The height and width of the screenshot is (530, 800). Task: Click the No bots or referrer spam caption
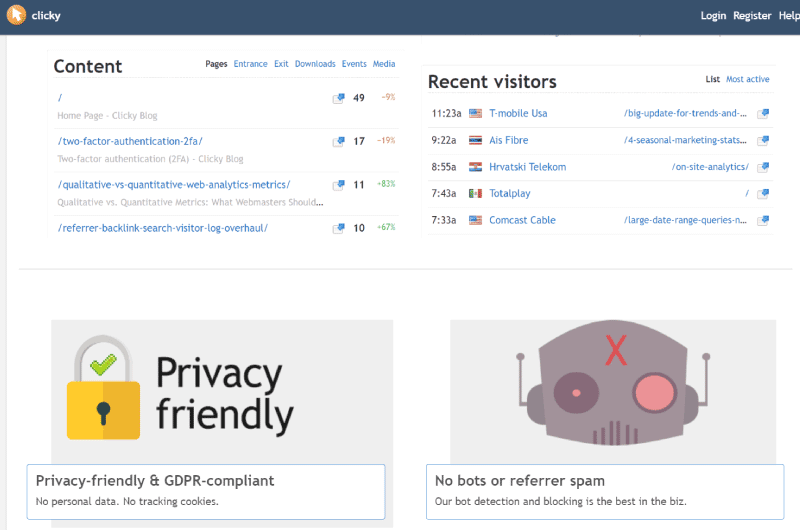click(605, 492)
